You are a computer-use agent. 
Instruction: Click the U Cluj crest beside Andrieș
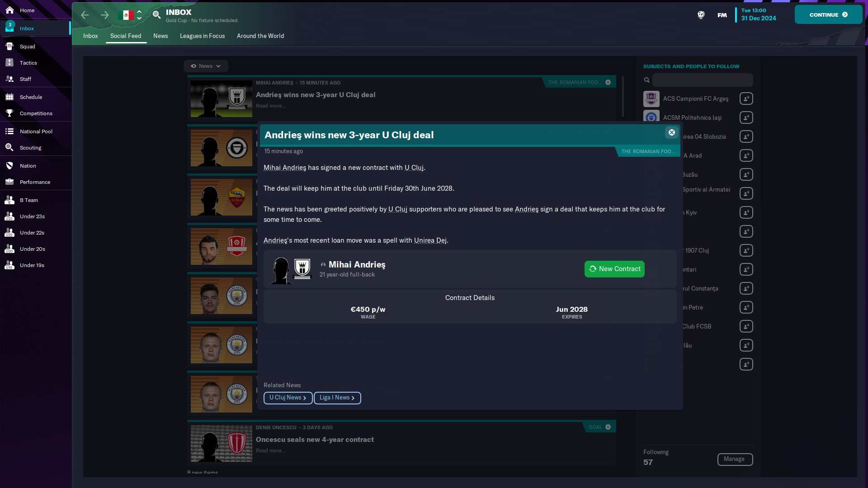point(302,268)
